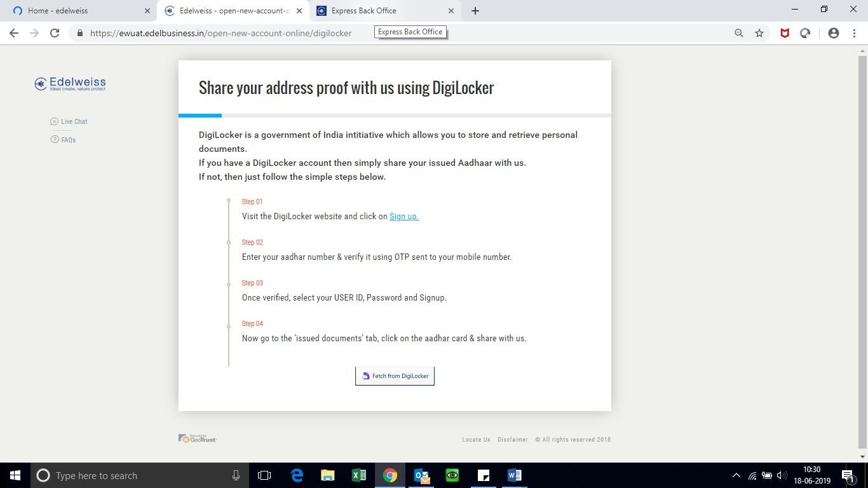Image resolution: width=868 pixels, height=488 pixels.
Task: Click the Step 03 label
Action: click(252, 283)
